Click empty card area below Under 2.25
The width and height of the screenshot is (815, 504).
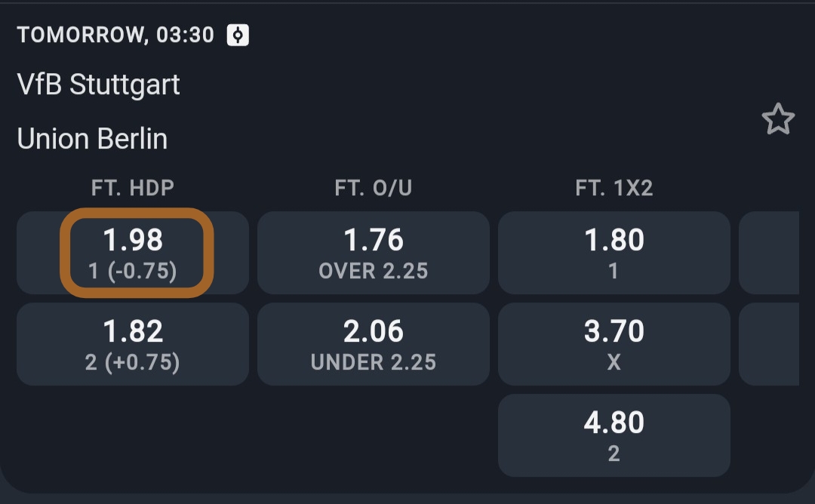point(374,435)
